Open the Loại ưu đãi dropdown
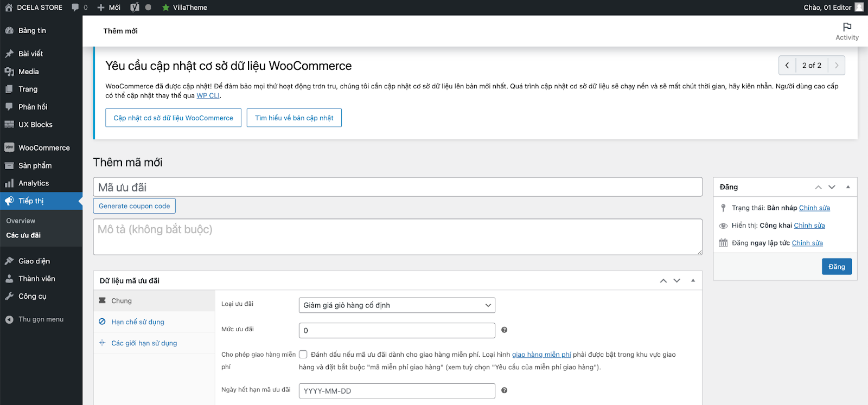Screen dimensions: 868x405 (x=397, y=305)
